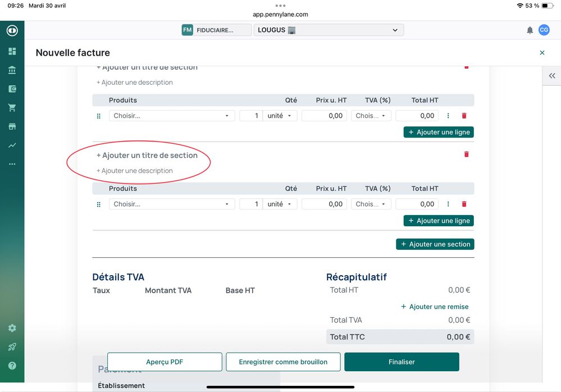Open first line's product 'Choisir...' dropdown
561x392 pixels.
click(x=172, y=116)
